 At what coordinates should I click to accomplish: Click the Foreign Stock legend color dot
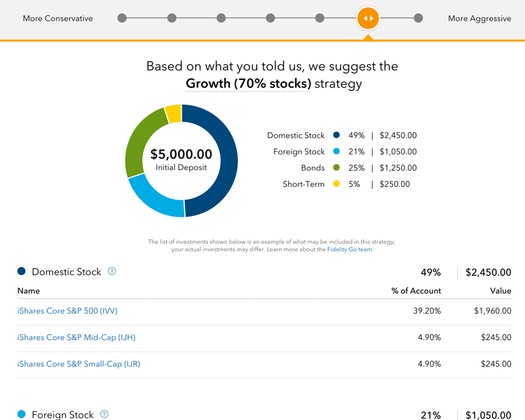tap(337, 151)
